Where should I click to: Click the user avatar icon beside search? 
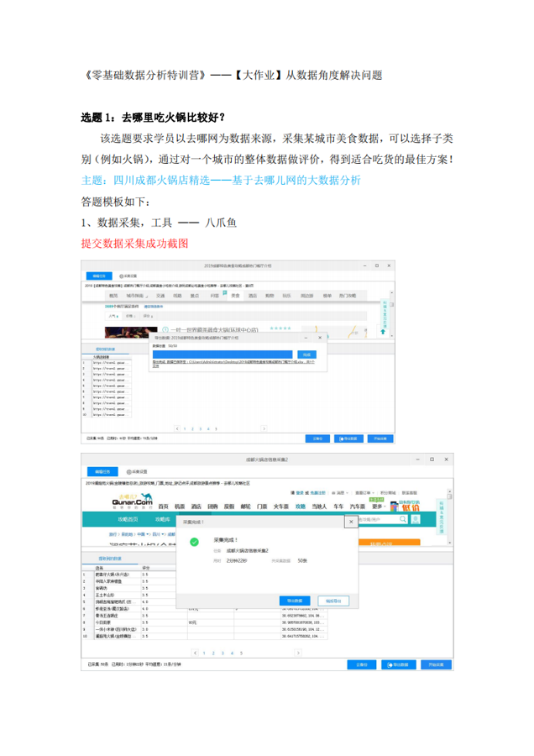pos(416,519)
